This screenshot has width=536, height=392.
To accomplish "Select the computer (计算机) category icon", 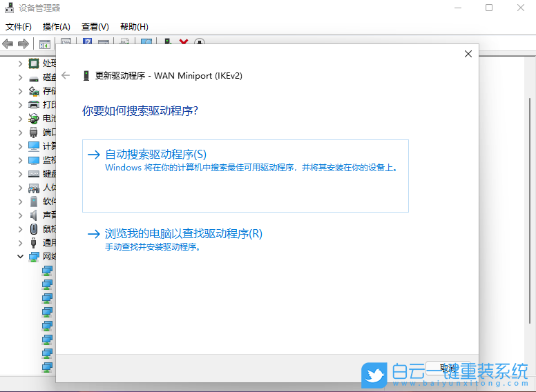I will pyautogui.click(x=34, y=146).
